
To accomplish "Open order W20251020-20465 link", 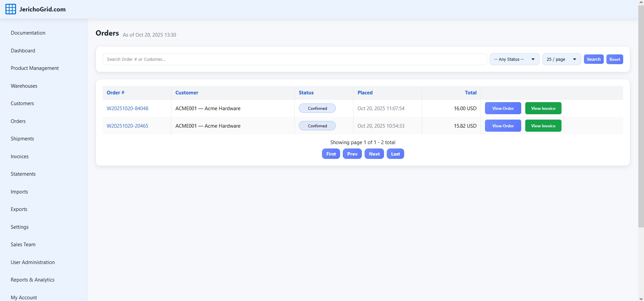I will [x=127, y=126].
